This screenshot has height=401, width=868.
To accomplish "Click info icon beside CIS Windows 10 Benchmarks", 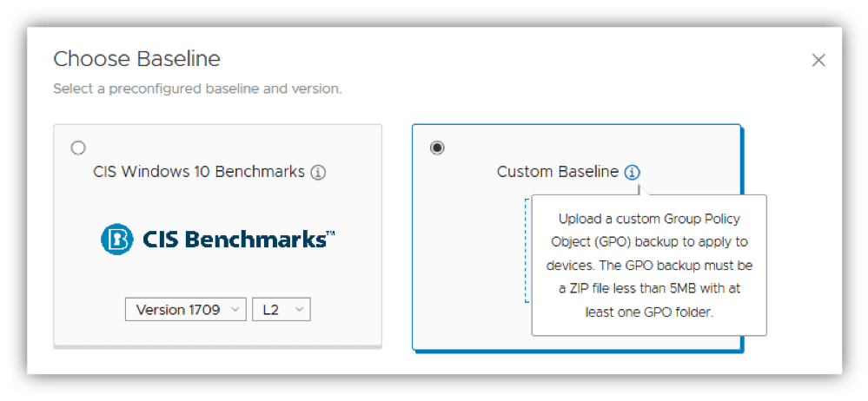I will click(319, 173).
